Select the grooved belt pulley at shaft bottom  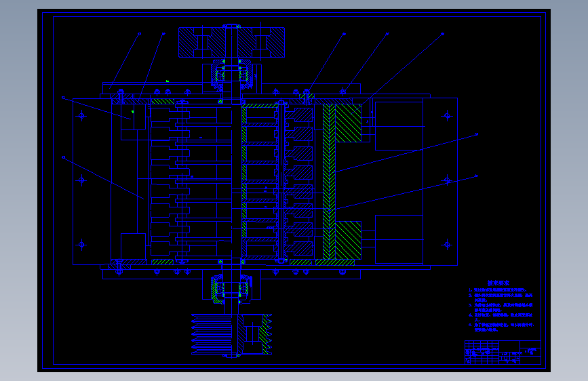click(231, 334)
